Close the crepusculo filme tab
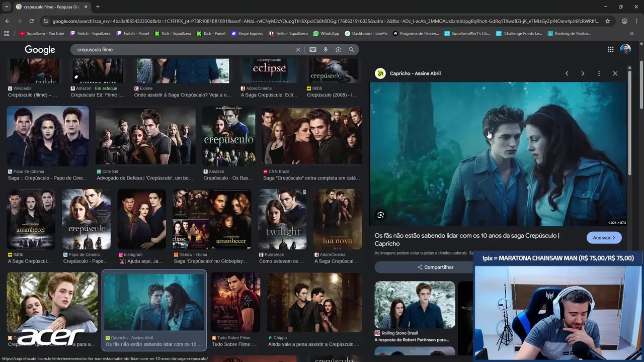The image size is (644, 362). pos(86,7)
